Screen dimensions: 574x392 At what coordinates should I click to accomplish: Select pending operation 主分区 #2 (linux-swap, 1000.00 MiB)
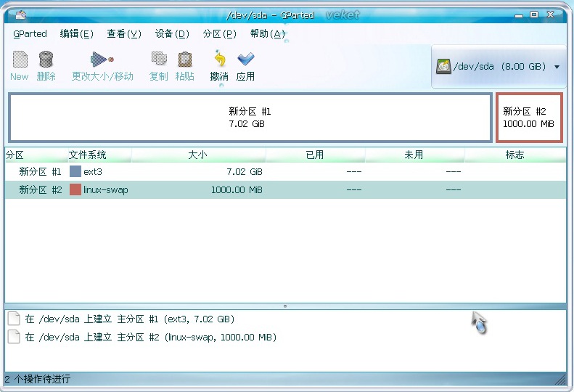(x=150, y=337)
